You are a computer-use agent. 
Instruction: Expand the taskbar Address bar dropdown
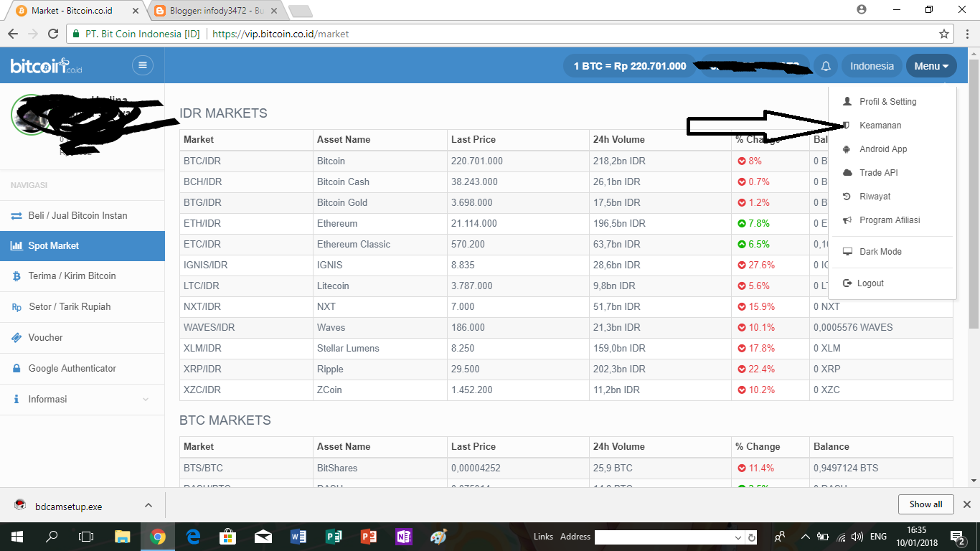[738, 537]
